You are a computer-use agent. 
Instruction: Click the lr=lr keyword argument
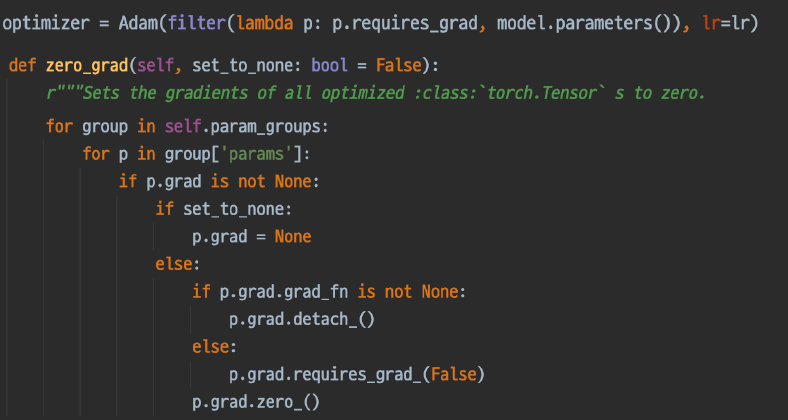(x=726, y=24)
